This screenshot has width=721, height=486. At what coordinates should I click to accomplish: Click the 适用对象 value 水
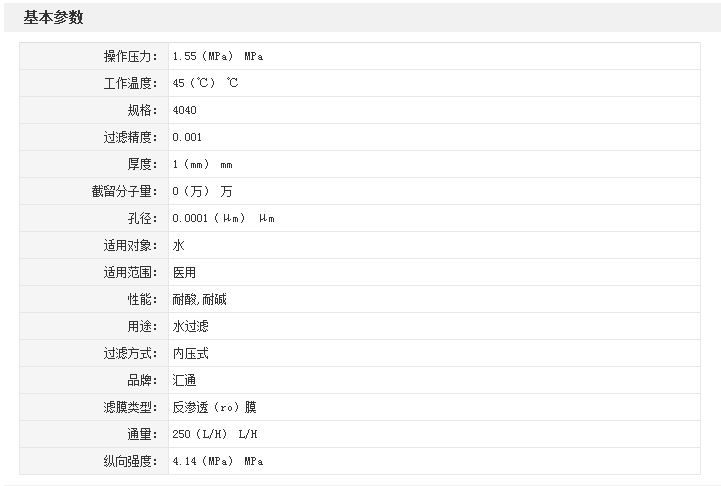[178, 245]
